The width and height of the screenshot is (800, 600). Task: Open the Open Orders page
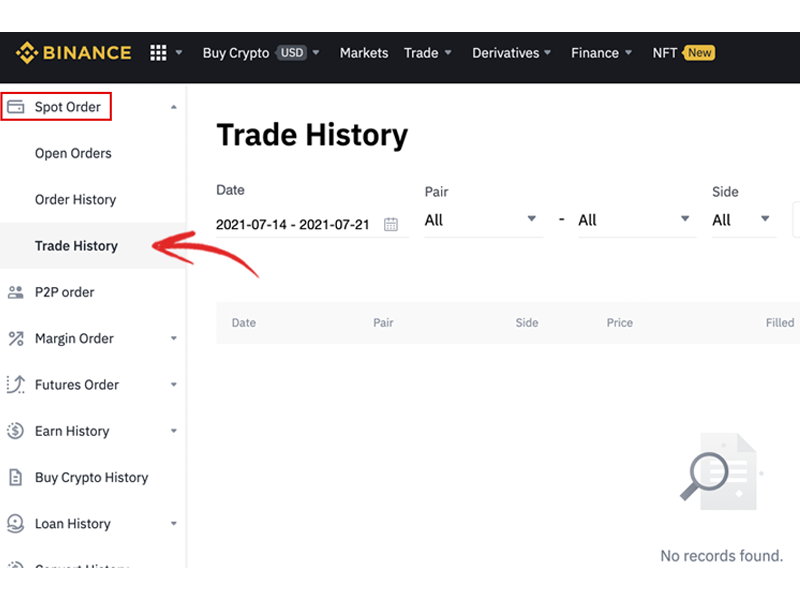[x=73, y=153]
